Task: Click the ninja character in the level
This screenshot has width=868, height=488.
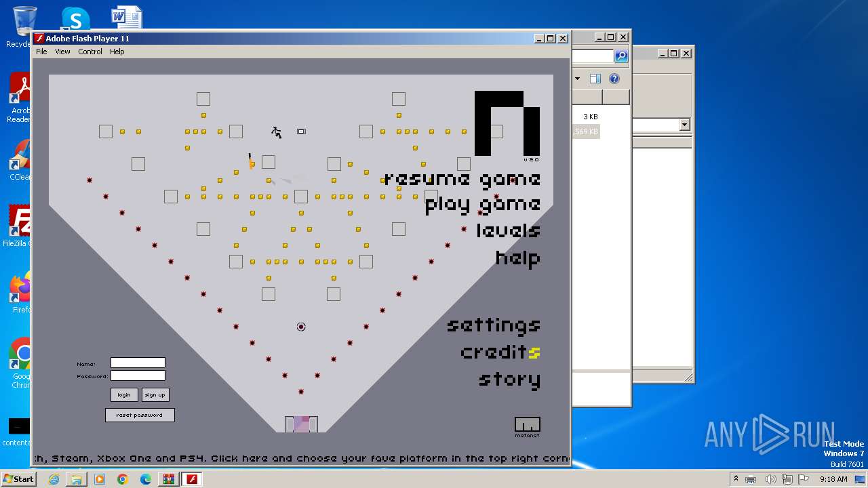Action: point(277,132)
